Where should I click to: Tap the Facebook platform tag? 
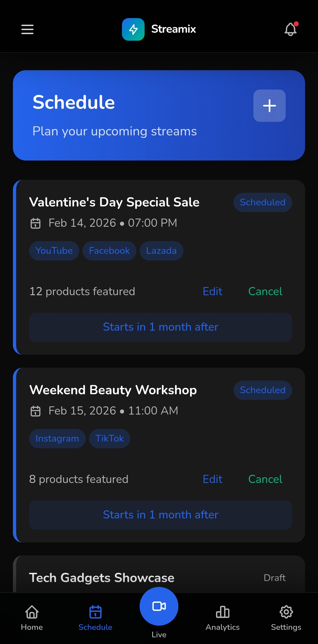tap(109, 251)
